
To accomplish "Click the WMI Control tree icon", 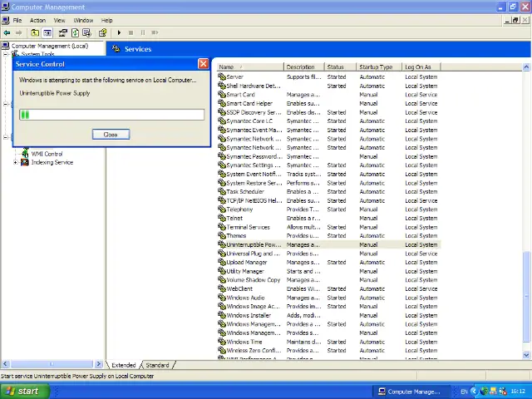I will [x=25, y=154].
